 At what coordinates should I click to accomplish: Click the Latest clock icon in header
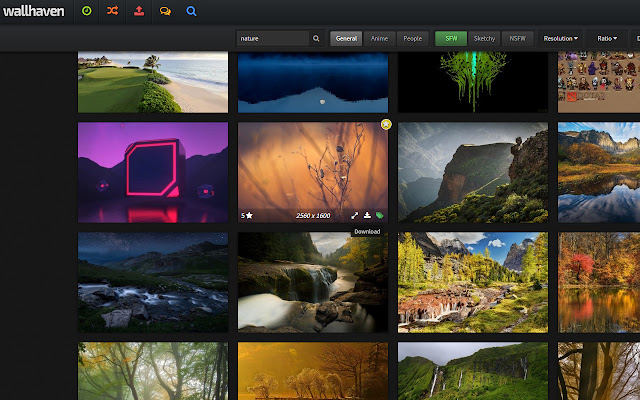pyautogui.click(x=86, y=11)
